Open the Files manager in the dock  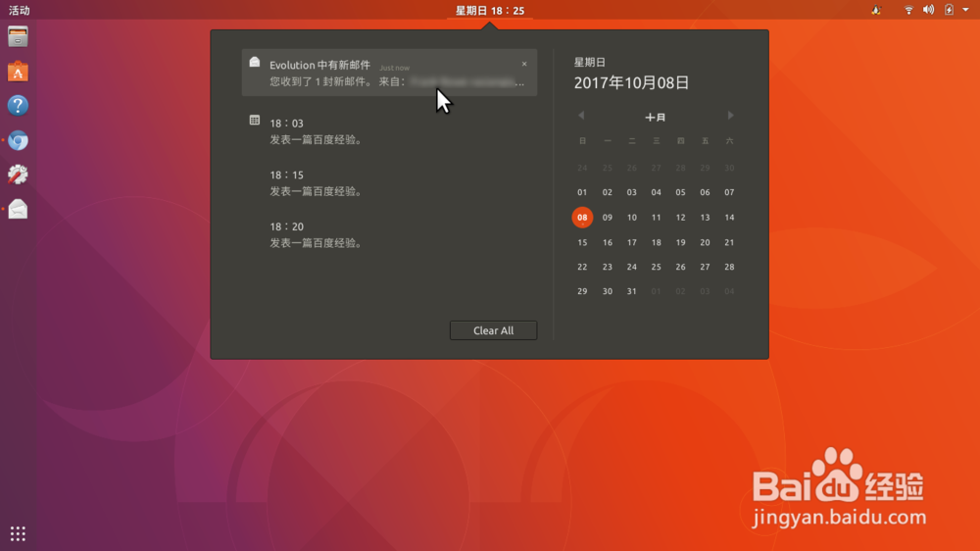tap(18, 37)
